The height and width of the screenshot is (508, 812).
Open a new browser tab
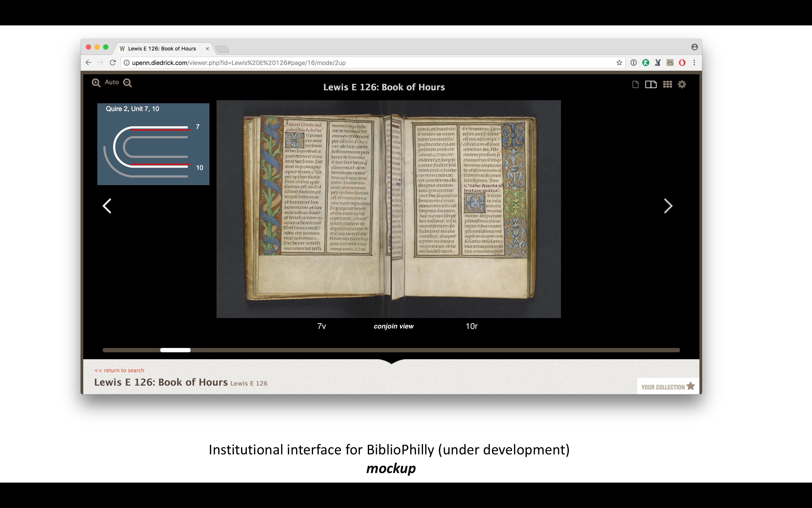222,49
